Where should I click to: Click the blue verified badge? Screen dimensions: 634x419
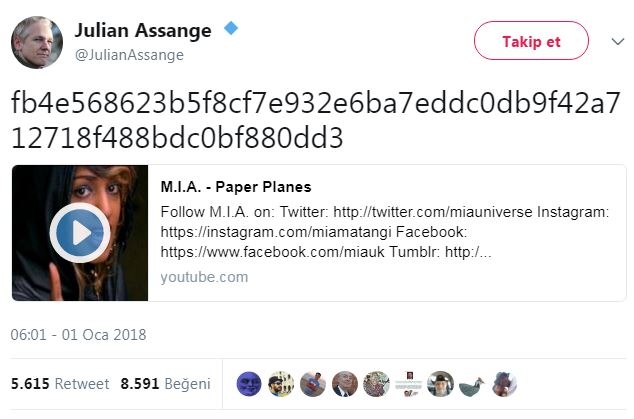(231, 30)
